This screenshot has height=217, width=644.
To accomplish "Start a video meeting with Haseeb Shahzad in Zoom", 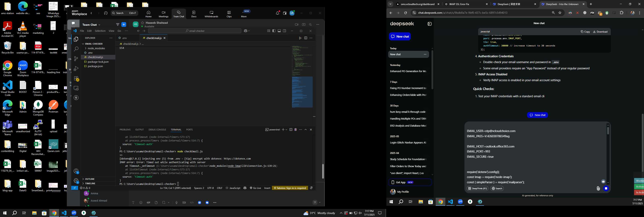I will click(x=296, y=25).
